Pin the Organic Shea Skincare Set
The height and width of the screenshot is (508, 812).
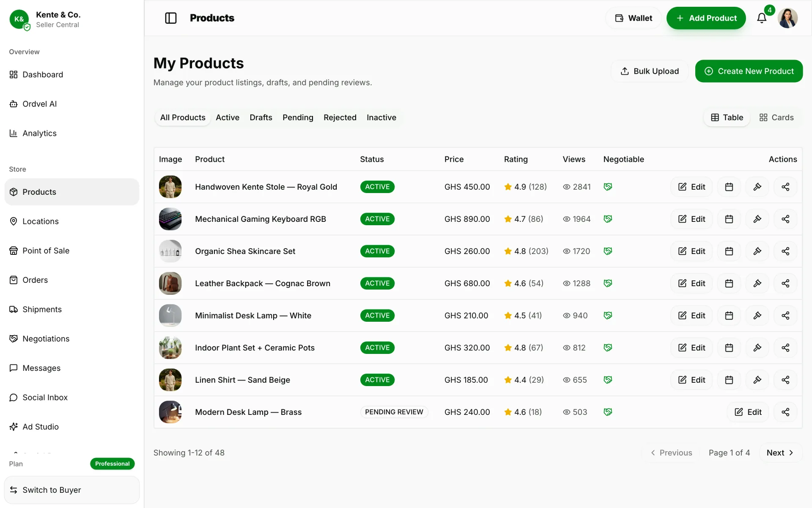tap(757, 251)
